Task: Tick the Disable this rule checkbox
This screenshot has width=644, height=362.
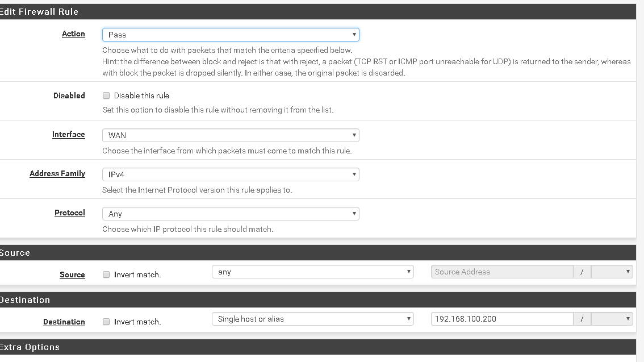Action: pyautogui.click(x=106, y=95)
